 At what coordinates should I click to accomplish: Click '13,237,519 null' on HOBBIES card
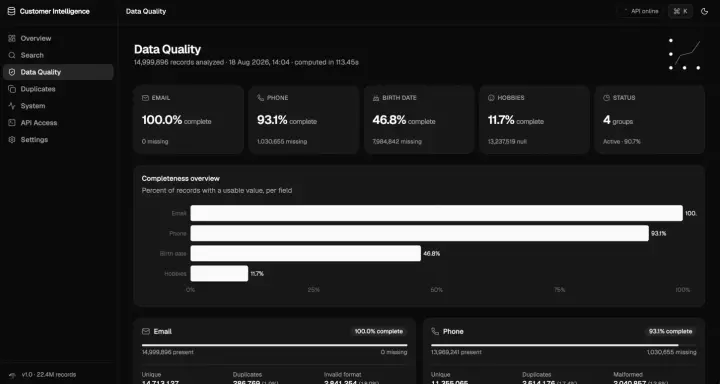point(507,142)
